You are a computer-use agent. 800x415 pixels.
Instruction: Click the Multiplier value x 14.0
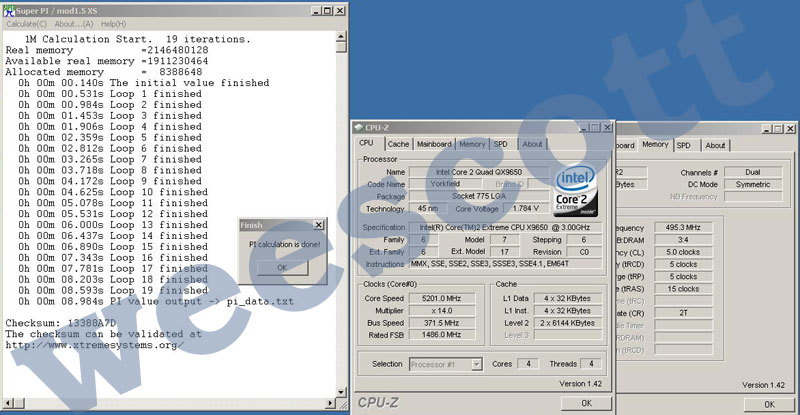441,310
